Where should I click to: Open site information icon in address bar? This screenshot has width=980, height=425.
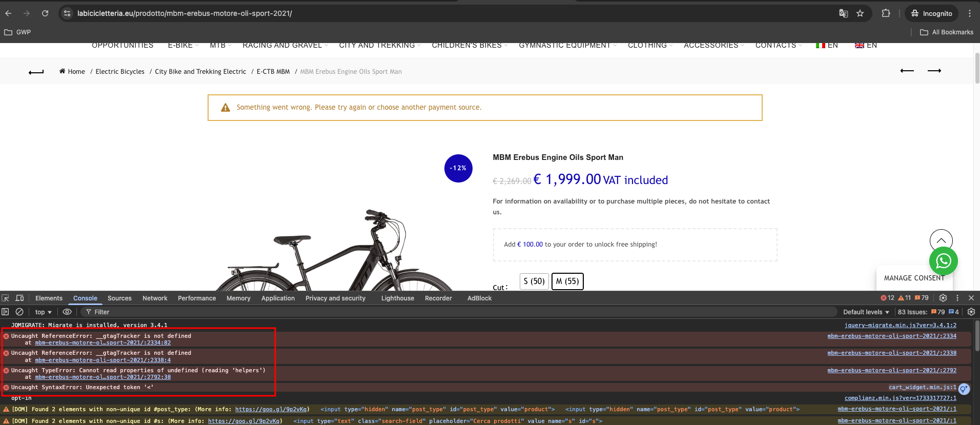coord(67,13)
